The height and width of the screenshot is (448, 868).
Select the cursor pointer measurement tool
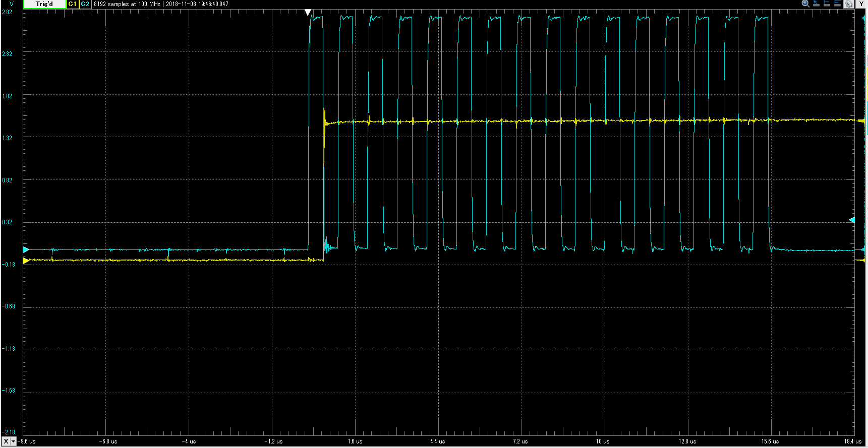pyautogui.click(x=816, y=4)
